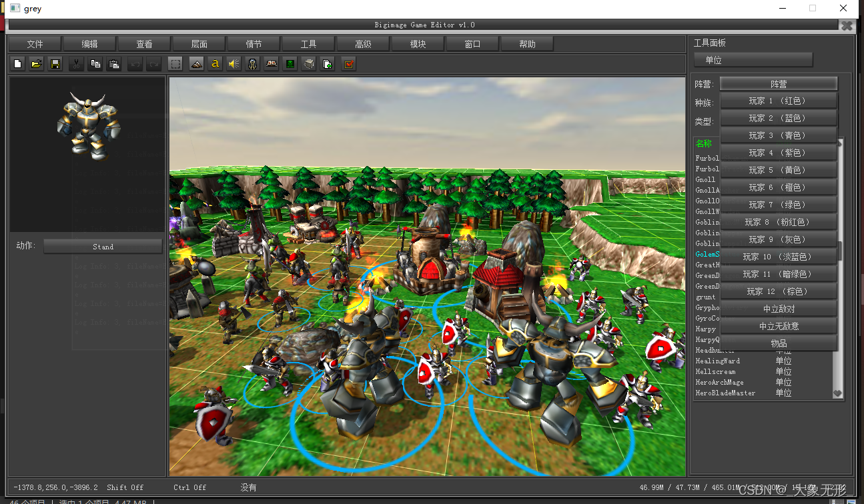
Task: Open the 文件 menu
Action: (35, 44)
